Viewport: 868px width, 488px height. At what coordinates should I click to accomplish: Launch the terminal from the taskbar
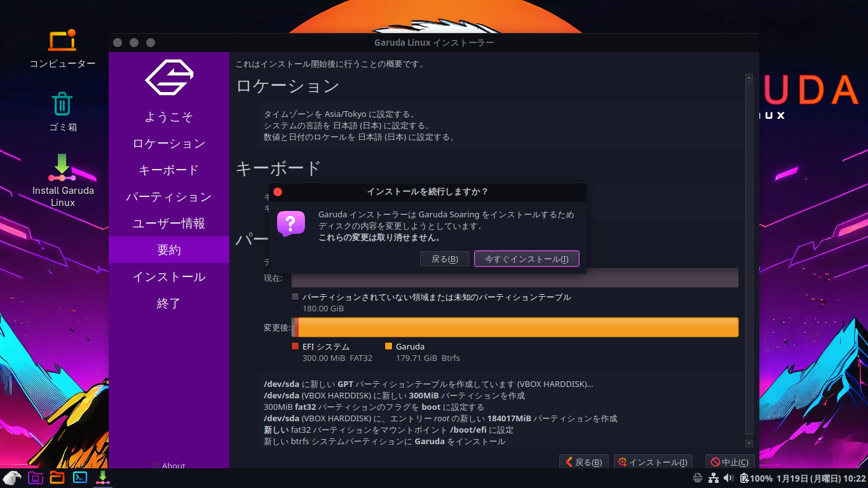click(x=80, y=477)
